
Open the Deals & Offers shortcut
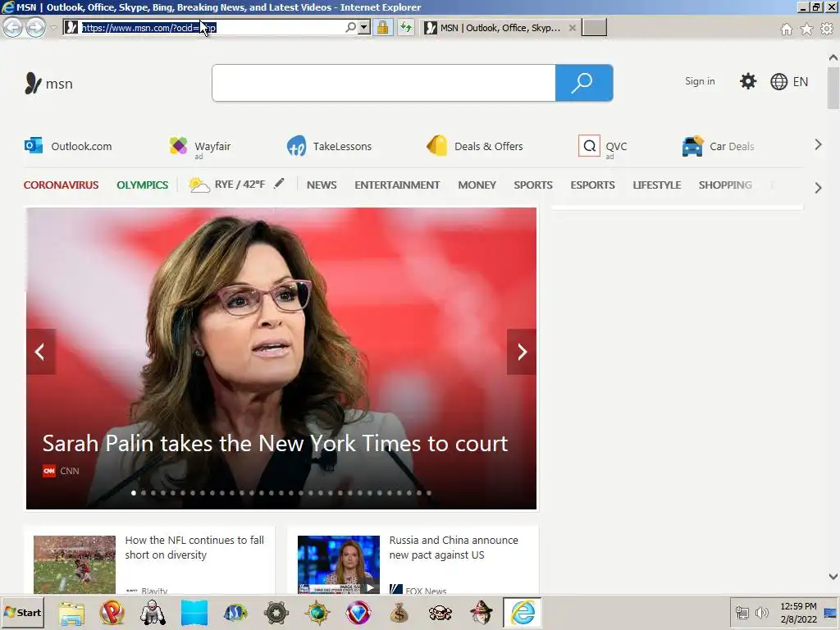tap(474, 146)
